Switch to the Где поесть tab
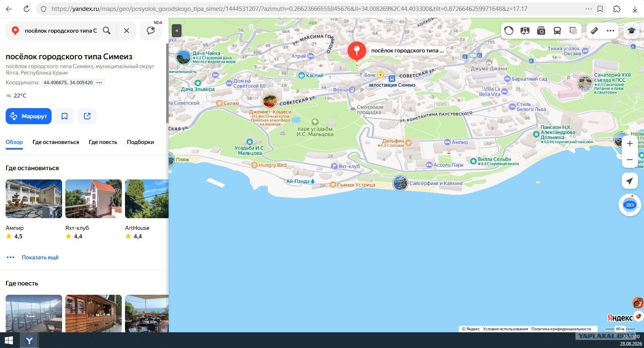Screen dimensions: 644x348 click(103, 142)
